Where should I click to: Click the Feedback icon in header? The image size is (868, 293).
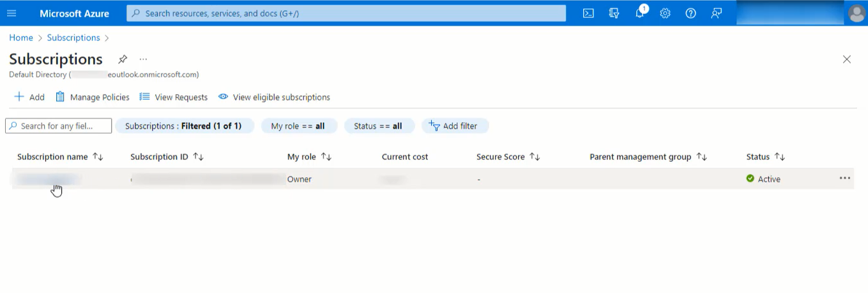click(x=716, y=13)
